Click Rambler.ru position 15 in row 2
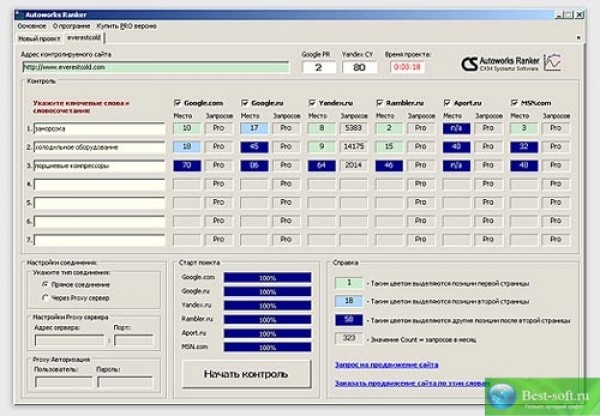 point(389,147)
